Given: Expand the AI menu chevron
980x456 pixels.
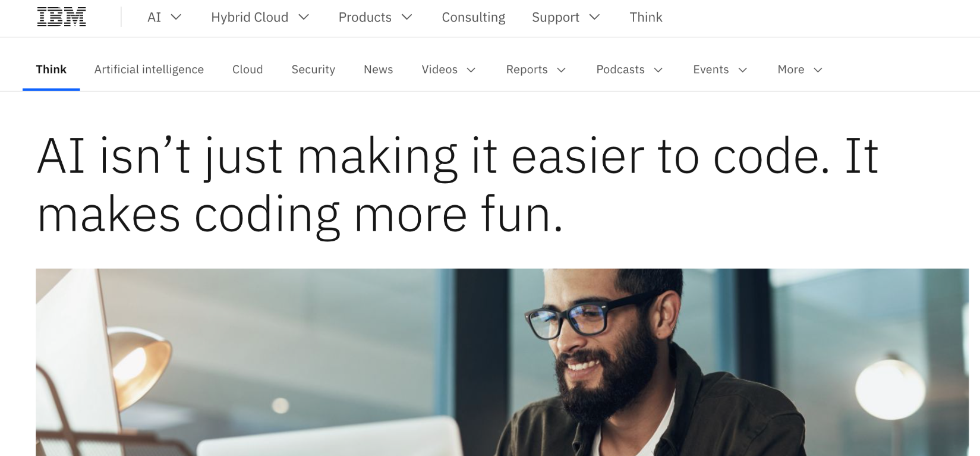Looking at the screenshot, I should (x=176, y=17).
